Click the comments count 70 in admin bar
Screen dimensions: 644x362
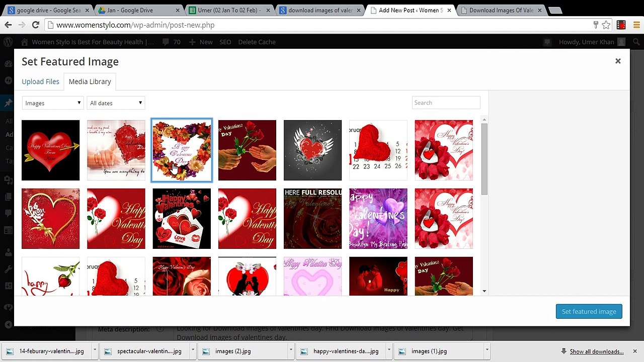click(171, 42)
